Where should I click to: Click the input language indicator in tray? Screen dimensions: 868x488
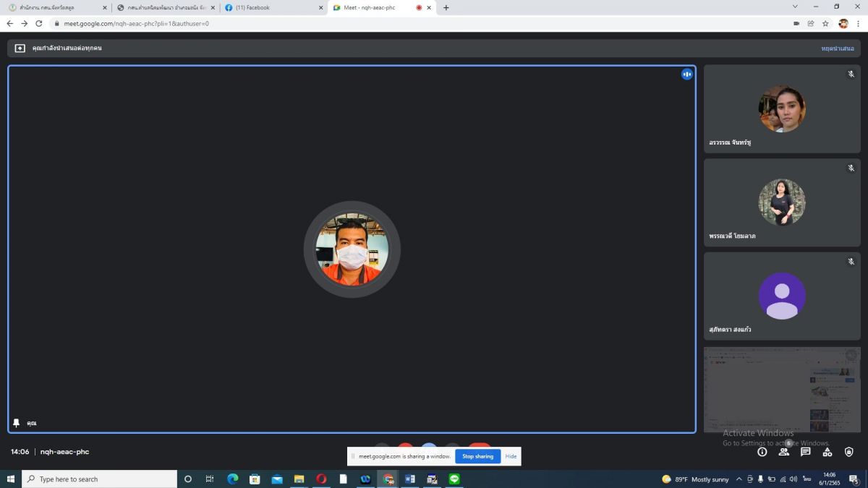tap(807, 479)
